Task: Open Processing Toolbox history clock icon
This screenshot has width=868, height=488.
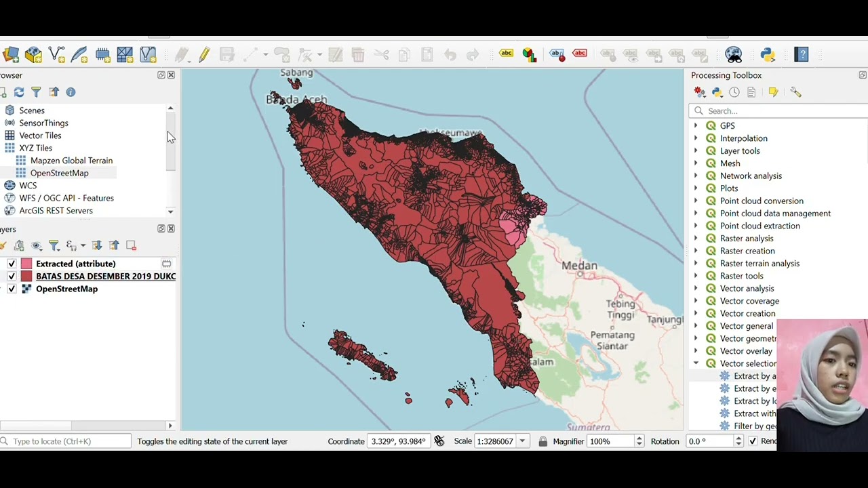Action: click(734, 92)
